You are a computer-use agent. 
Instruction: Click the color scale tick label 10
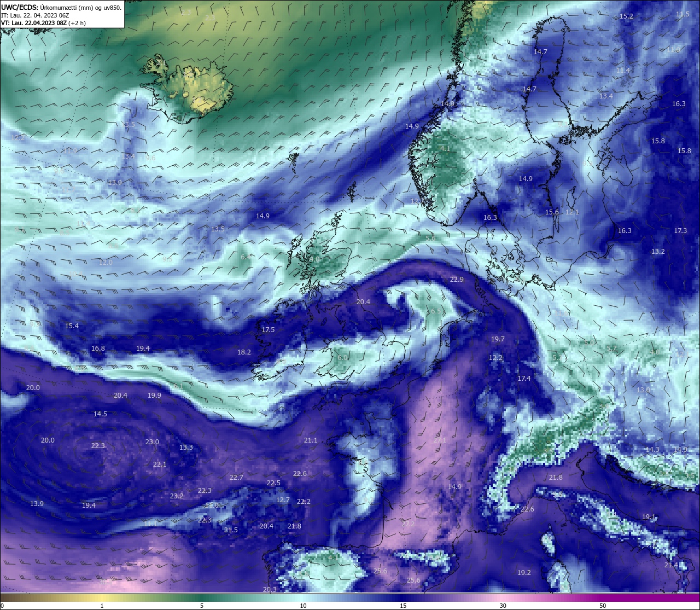click(303, 606)
